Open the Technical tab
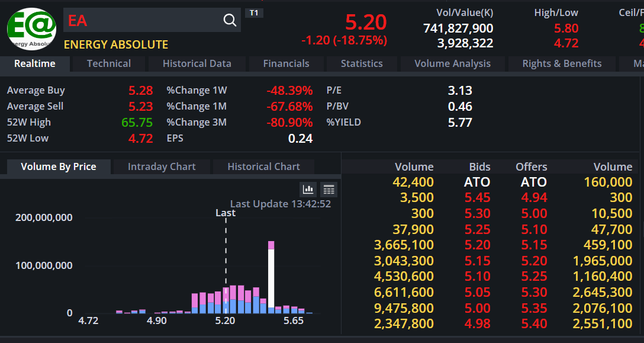This screenshot has width=644, height=343. 109,63
